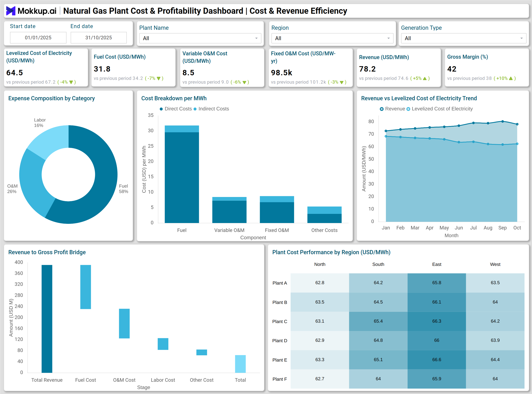This screenshot has height=394, width=532.
Task: Click the Revenue up-trend arrow icon
Action: (425, 78)
